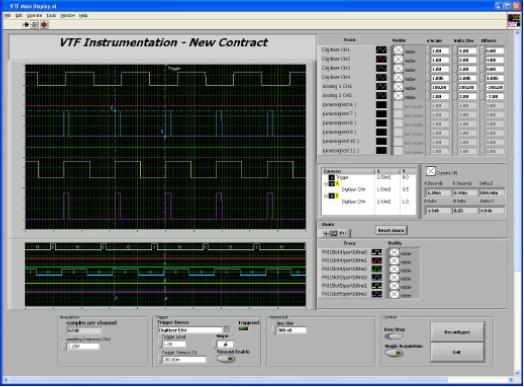Click the Trigger cursor icon in cursor list
Screen dimensions: 524x387
tap(332, 177)
